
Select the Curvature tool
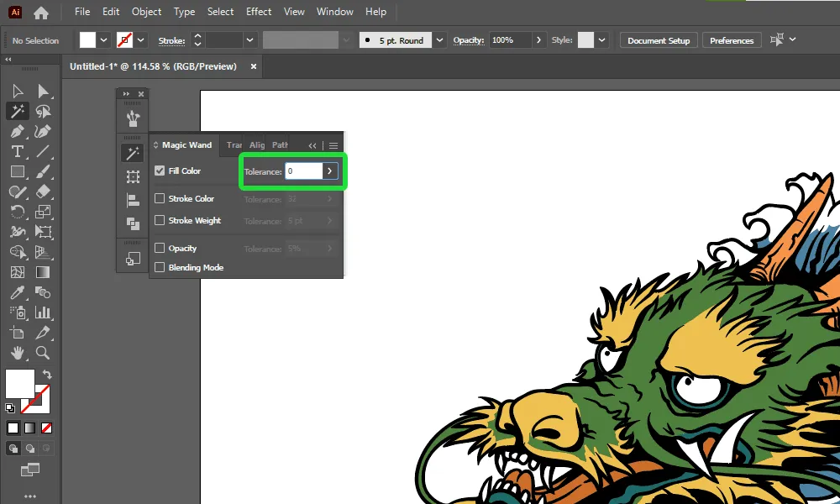point(43,132)
